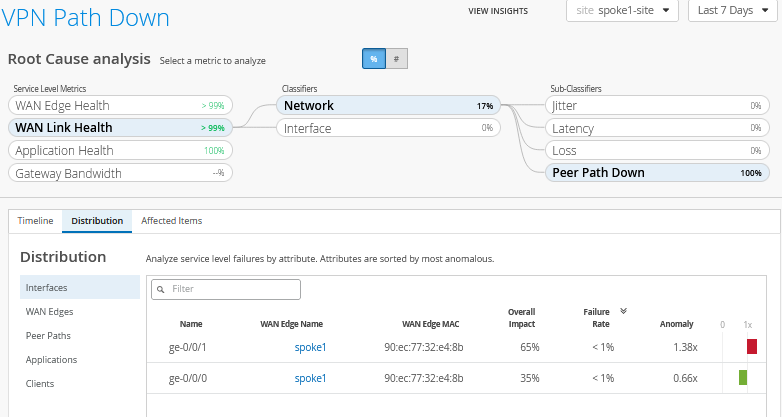Type in the Filter search field

click(x=232, y=289)
